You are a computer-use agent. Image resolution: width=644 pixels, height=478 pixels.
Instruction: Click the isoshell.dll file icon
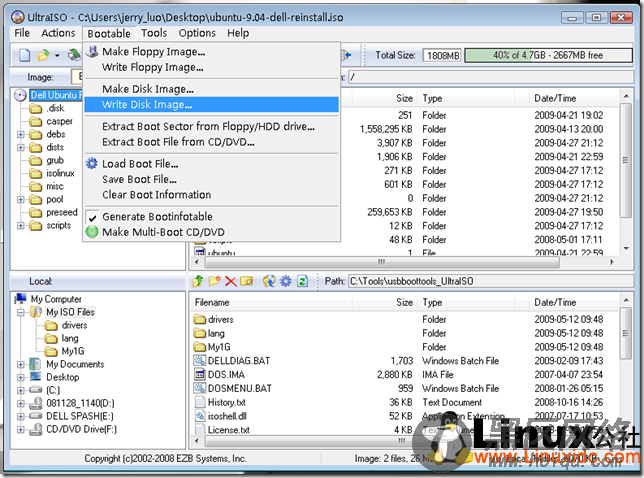click(x=200, y=416)
